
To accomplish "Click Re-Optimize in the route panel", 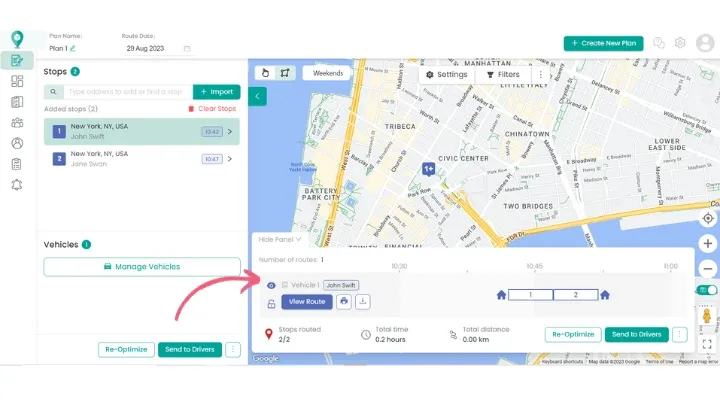I will pyautogui.click(x=573, y=334).
